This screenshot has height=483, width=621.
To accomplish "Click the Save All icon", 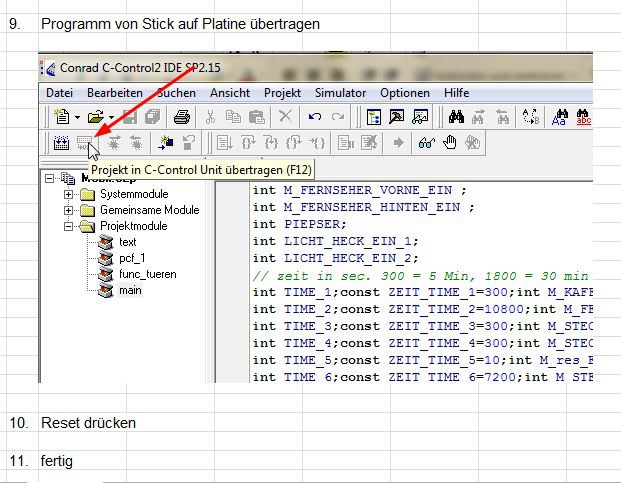I will click(x=152, y=117).
